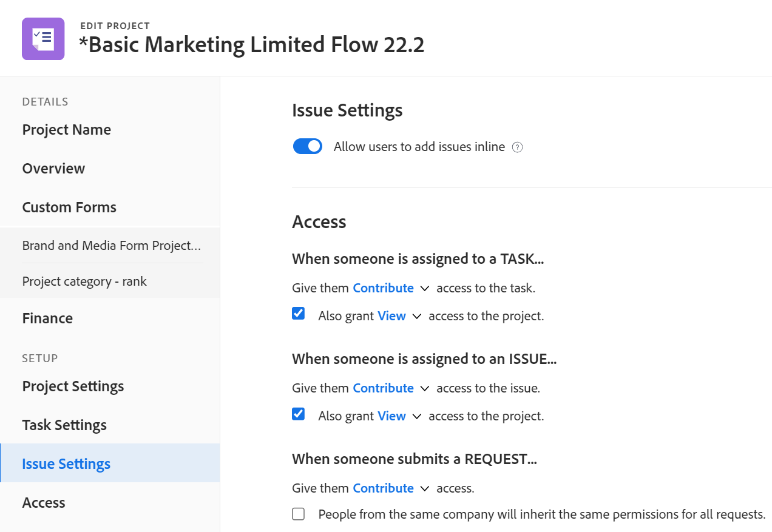Navigate to Finance section

coord(47,318)
